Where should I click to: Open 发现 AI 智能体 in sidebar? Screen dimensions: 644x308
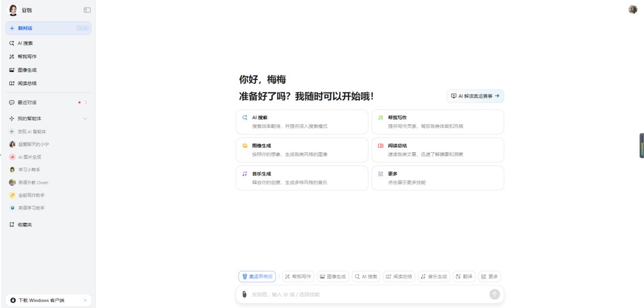(x=48, y=131)
